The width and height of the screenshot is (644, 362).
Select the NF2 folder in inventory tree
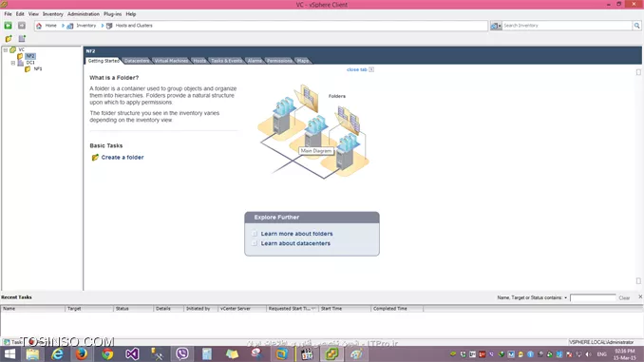[x=30, y=56]
